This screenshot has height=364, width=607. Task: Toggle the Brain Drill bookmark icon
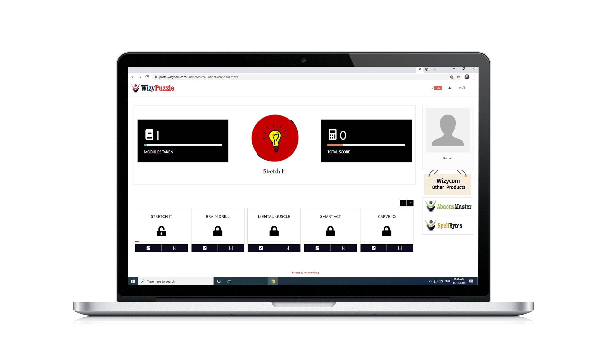click(x=231, y=248)
